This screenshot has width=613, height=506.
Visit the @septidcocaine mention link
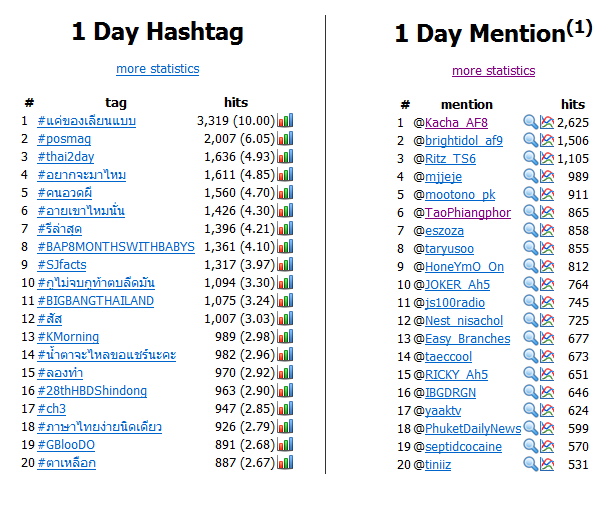pyautogui.click(x=463, y=446)
